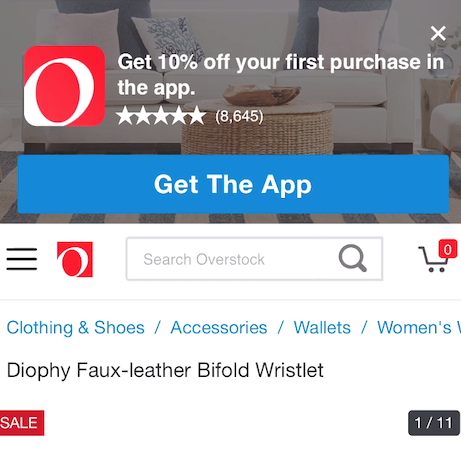Open the Accessories breadcrumb link

pos(219,327)
